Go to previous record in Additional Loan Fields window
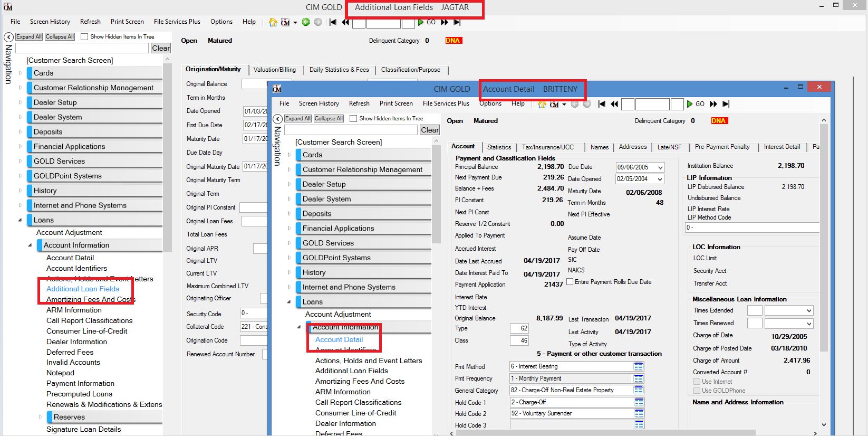The height and width of the screenshot is (436, 868). (x=345, y=22)
